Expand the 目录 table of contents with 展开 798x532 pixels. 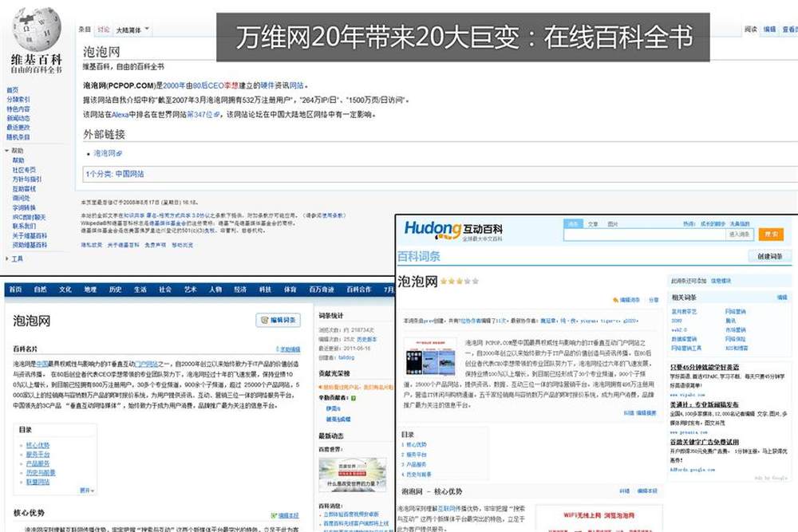[x=86, y=490]
